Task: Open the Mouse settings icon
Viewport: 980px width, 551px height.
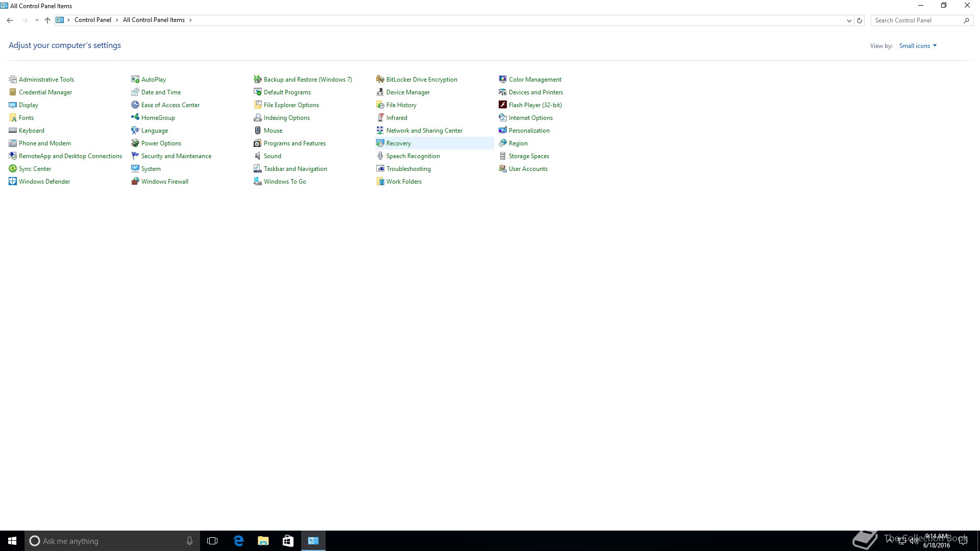Action: [258, 131]
